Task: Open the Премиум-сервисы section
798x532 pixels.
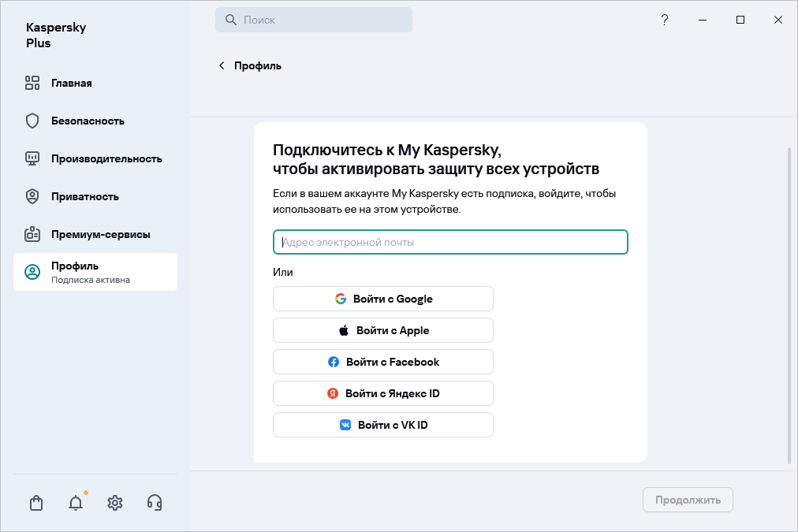Action: click(x=100, y=234)
